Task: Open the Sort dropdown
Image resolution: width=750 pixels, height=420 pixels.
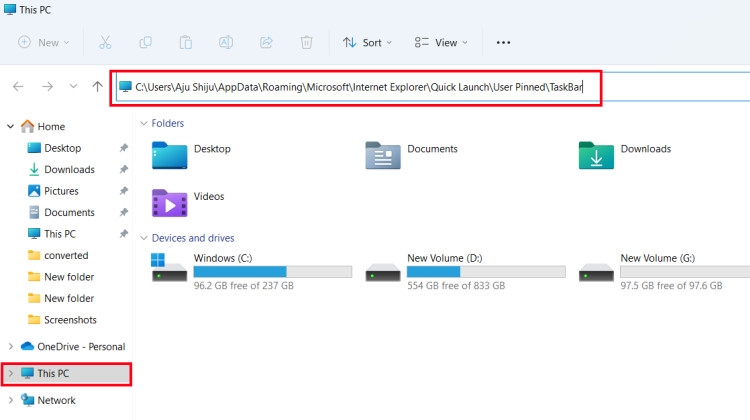Action: 367,43
